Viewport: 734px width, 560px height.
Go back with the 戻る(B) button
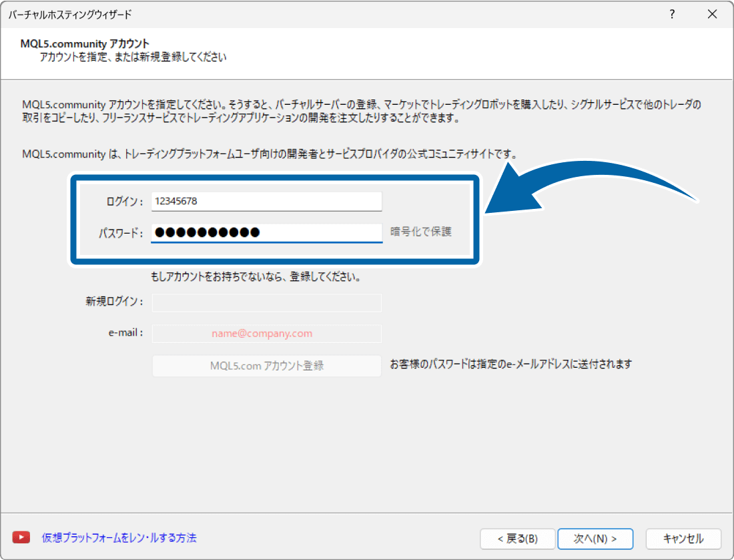pyautogui.click(x=518, y=539)
